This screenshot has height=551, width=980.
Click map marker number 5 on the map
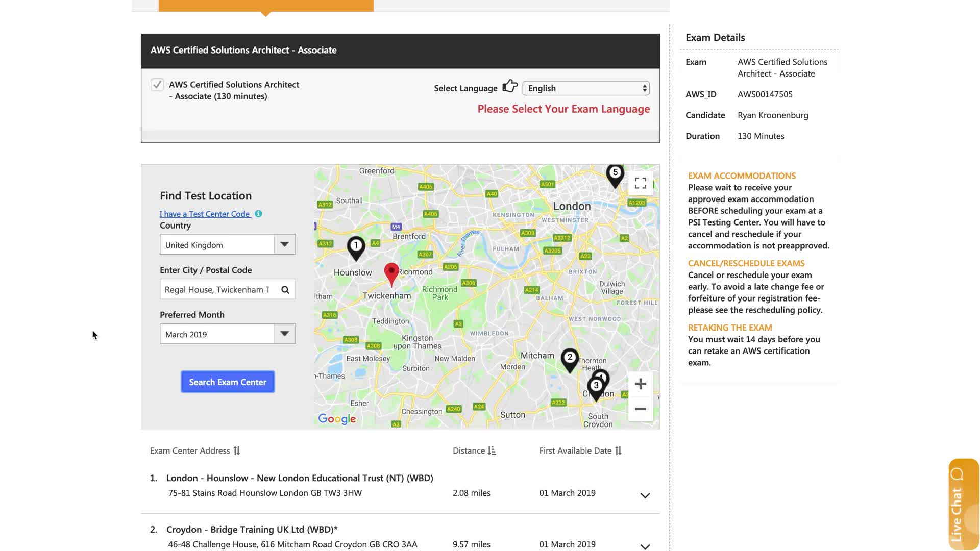coord(615,174)
